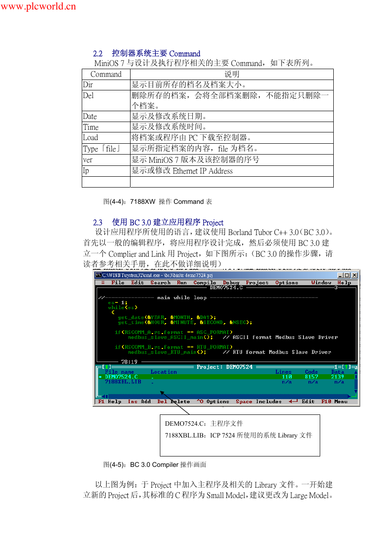Click the Ip command table cell

coord(106,171)
